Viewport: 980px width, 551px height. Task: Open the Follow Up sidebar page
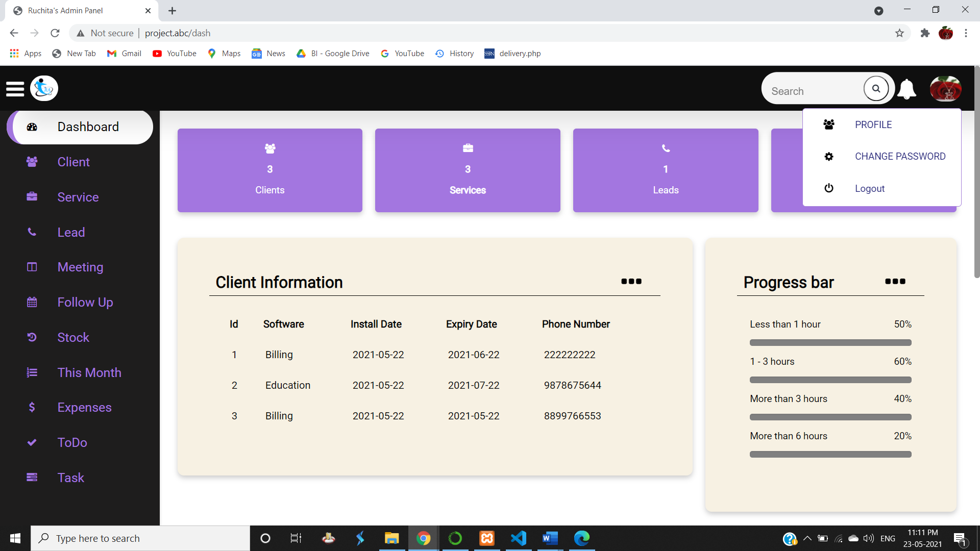tap(85, 303)
